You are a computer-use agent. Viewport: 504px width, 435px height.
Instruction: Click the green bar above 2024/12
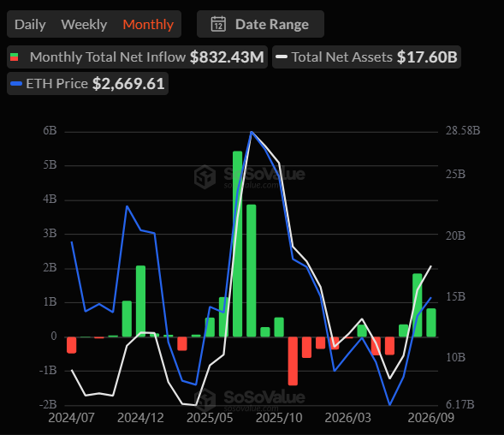[141, 301]
